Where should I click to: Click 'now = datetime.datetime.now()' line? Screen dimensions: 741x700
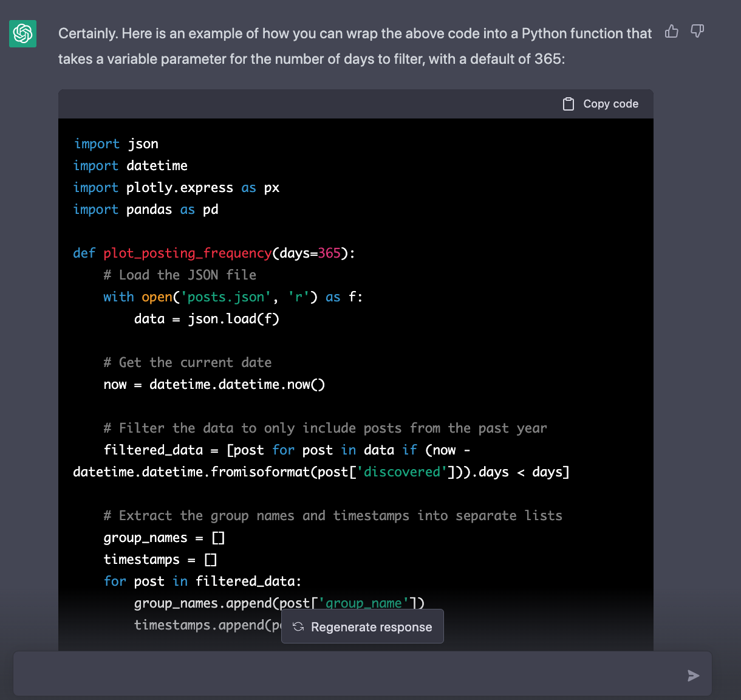[x=214, y=385]
